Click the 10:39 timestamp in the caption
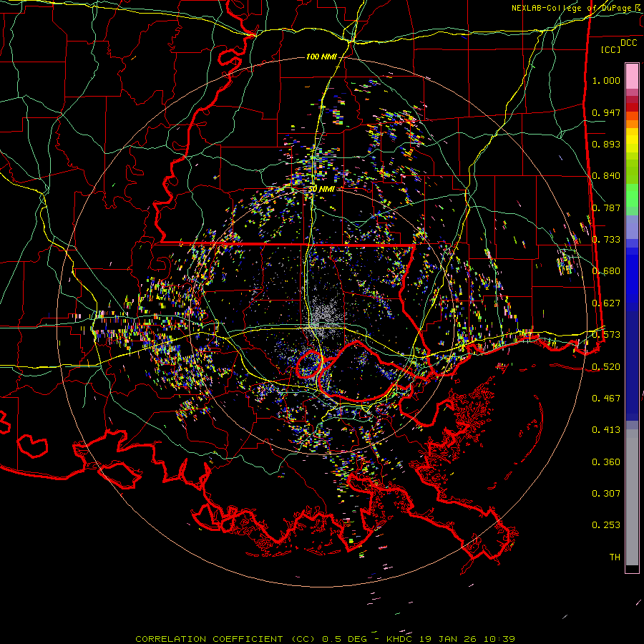 500,638
